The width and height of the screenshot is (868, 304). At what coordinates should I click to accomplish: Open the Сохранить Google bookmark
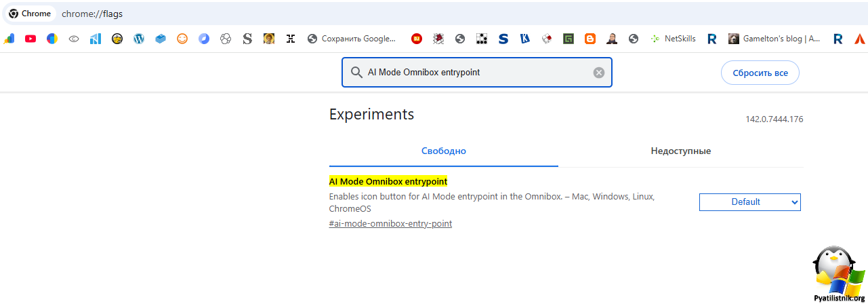click(352, 39)
